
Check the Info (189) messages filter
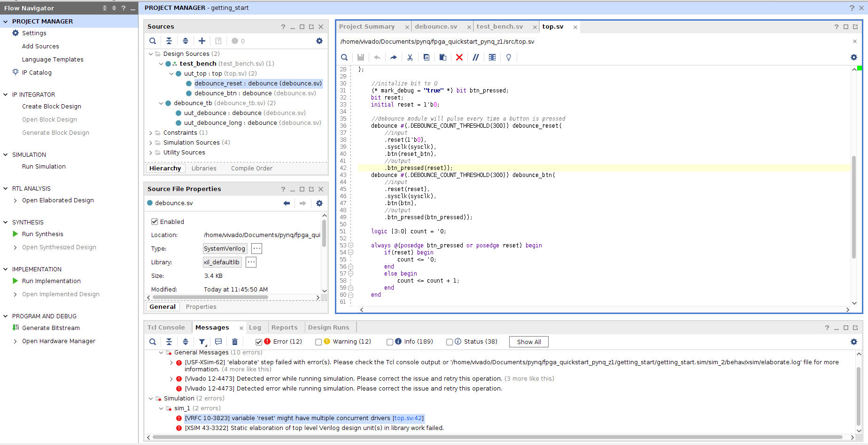(x=390, y=342)
